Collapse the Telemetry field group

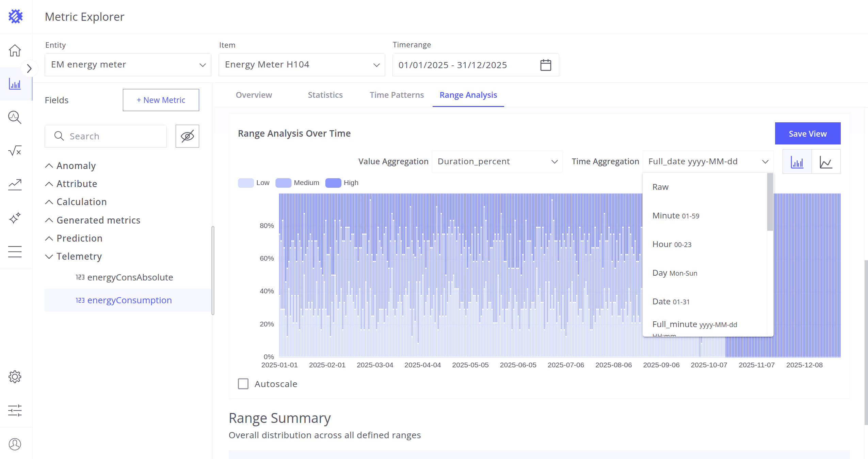[x=49, y=256]
